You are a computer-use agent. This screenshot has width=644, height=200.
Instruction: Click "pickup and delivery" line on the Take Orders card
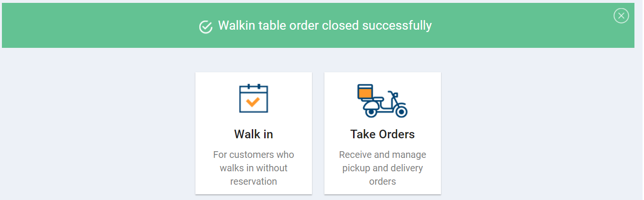[383, 168]
